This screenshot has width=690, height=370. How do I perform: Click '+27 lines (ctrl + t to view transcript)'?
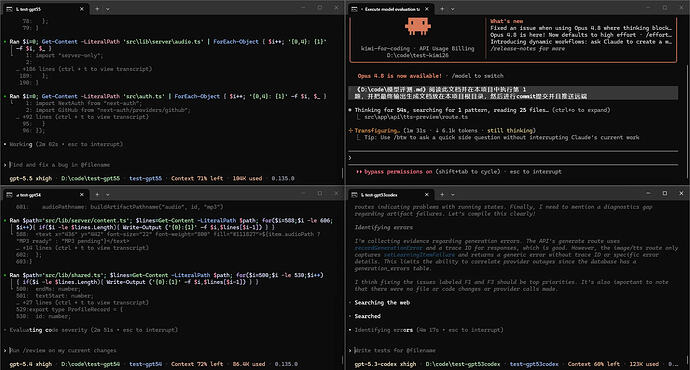[x=85, y=303]
